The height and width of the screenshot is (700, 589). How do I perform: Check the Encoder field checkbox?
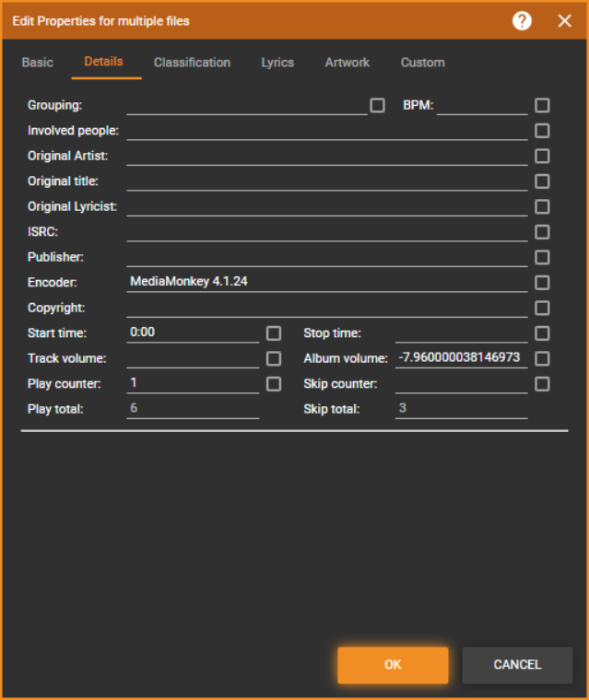point(542,283)
